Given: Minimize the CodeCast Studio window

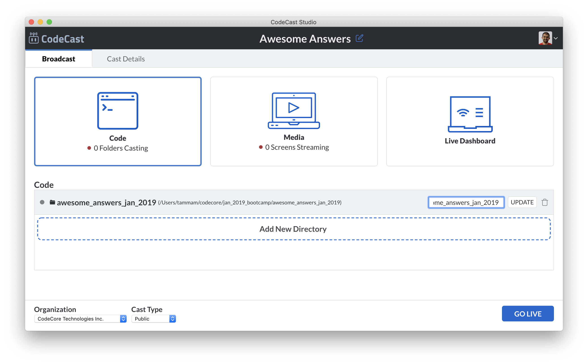Looking at the screenshot, I should point(40,22).
